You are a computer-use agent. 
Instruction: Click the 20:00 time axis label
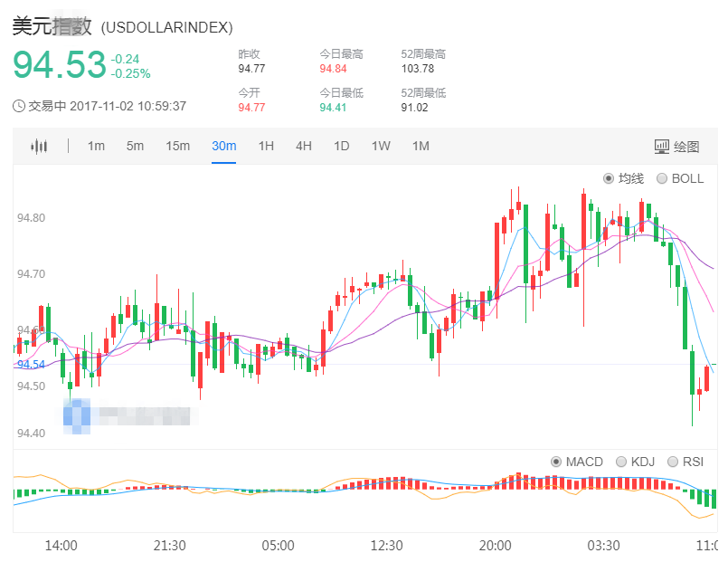(x=495, y=546)
